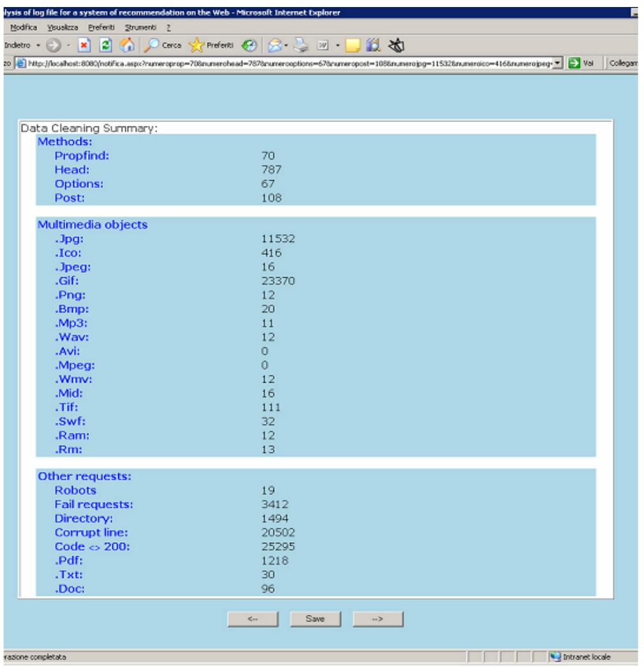
Task: Click the '.Mpeg:' label
Action: click(x=75, y=365)
